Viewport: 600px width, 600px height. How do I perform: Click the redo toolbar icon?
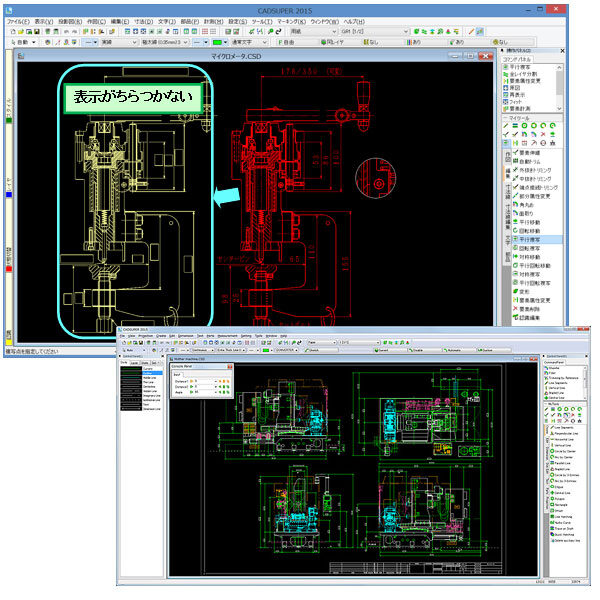tap(74, 32)
